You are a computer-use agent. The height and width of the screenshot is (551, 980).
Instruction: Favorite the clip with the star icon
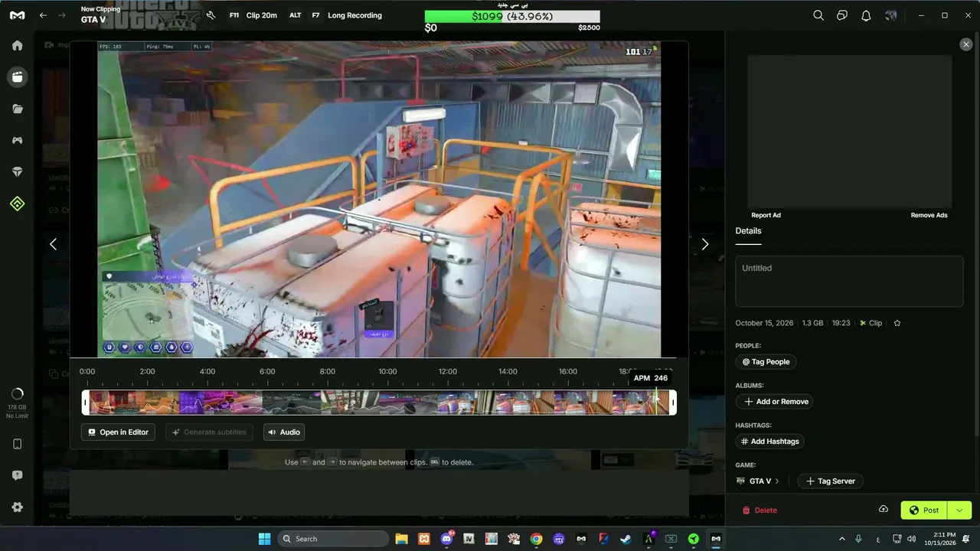(897, 323)
